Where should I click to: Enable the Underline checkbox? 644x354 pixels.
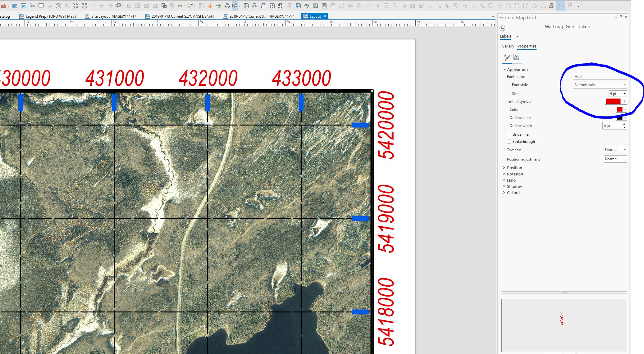click(x=509, y=134)
